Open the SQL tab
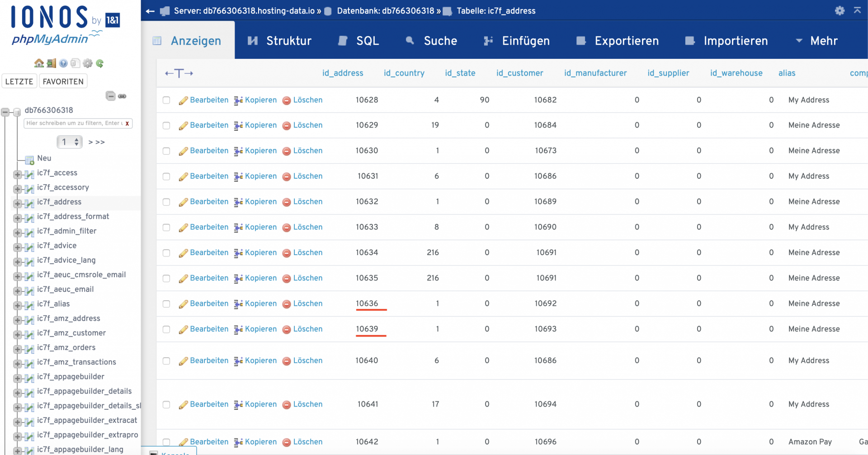 (359, 41)
